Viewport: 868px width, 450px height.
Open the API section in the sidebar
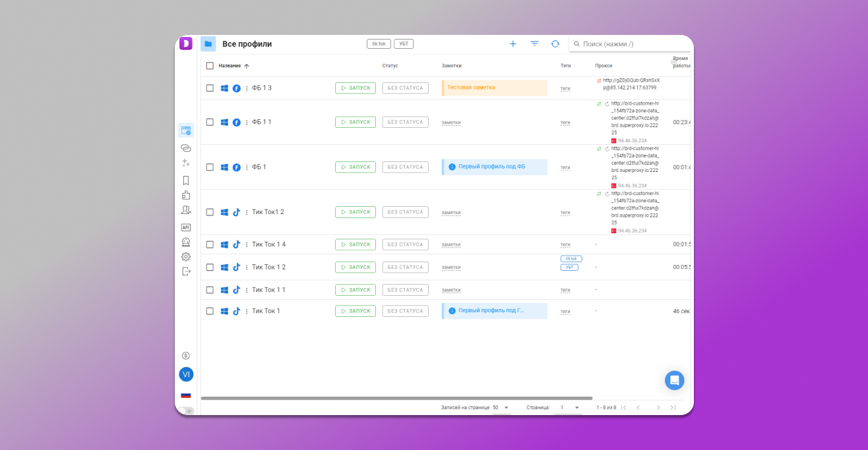(x=186, y=227)
